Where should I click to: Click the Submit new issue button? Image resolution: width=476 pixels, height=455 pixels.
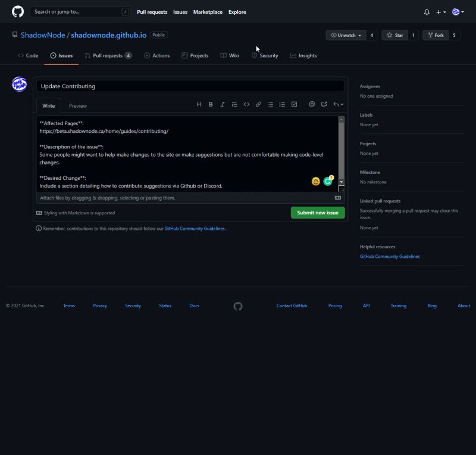click(x=317, y=212)
